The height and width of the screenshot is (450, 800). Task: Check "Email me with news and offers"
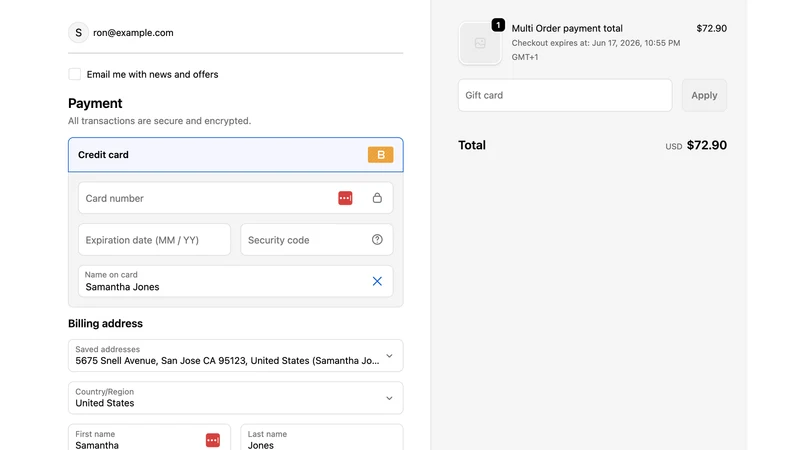point(74,74)
